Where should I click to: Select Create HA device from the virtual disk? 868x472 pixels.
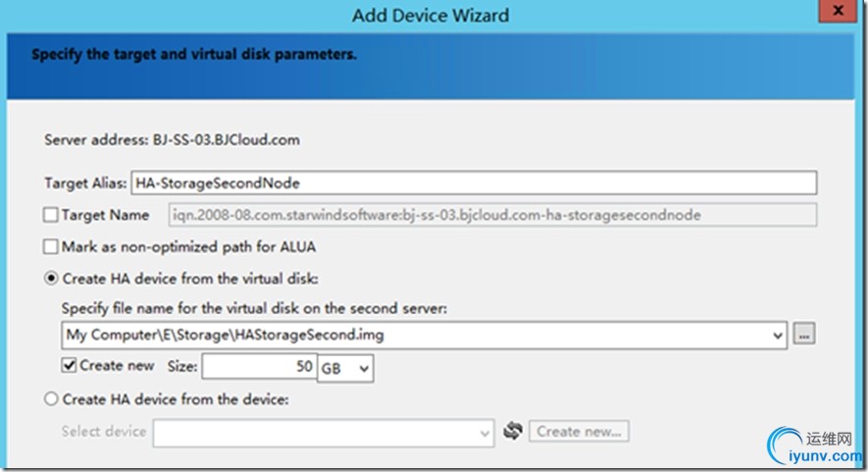[51, 279]
